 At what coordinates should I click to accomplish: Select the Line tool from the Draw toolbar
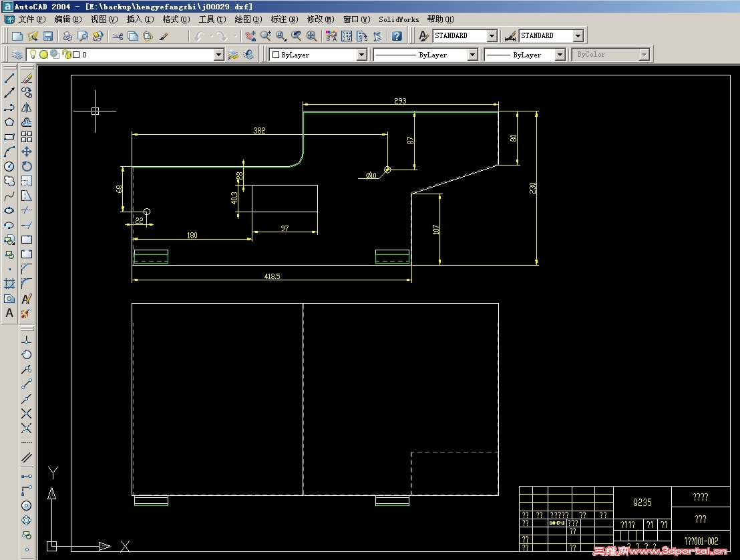[9, 77]
